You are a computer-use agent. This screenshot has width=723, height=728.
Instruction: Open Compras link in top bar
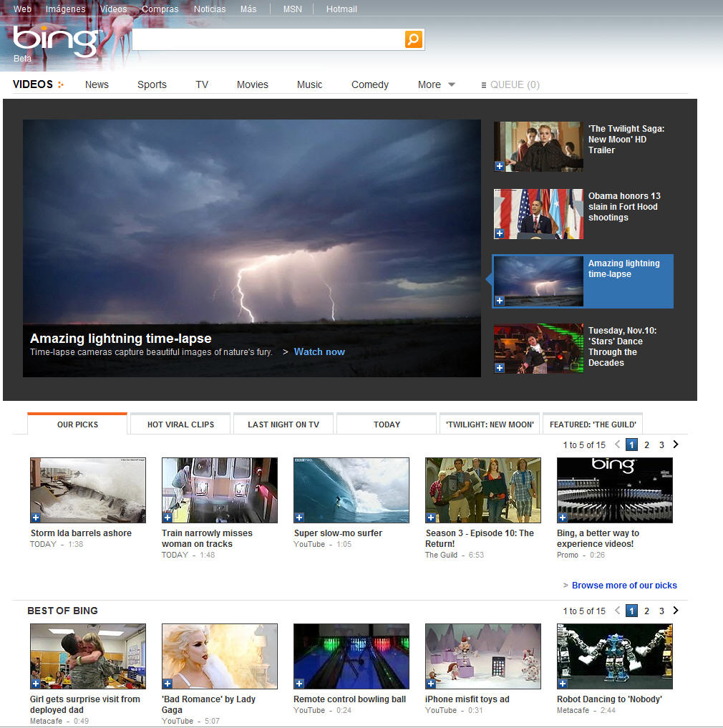pos(160,9)
